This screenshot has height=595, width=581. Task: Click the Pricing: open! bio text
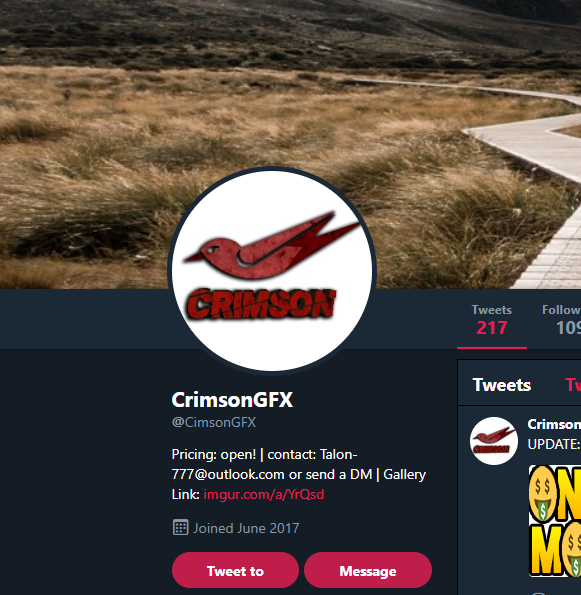tap(214, 454)
